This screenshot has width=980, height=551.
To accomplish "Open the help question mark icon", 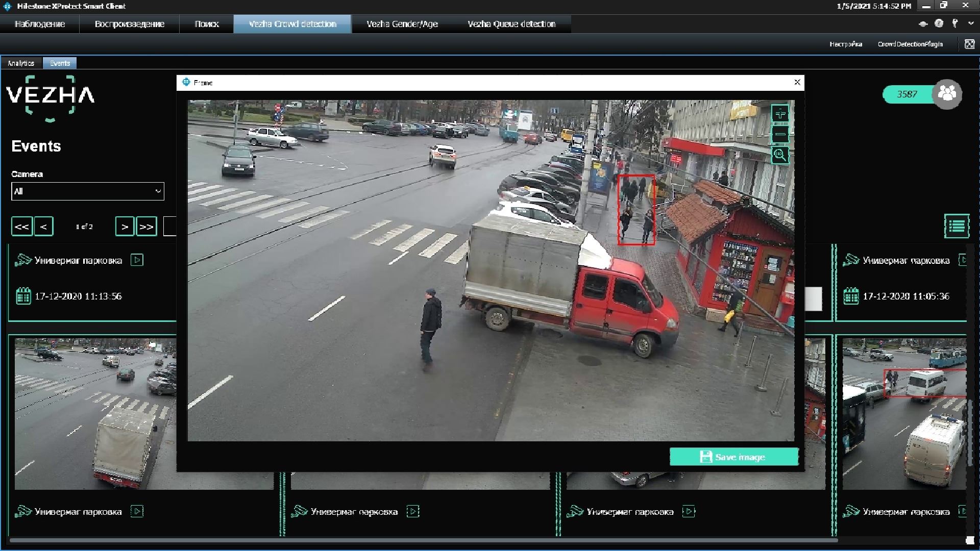I will pos(939,23).
